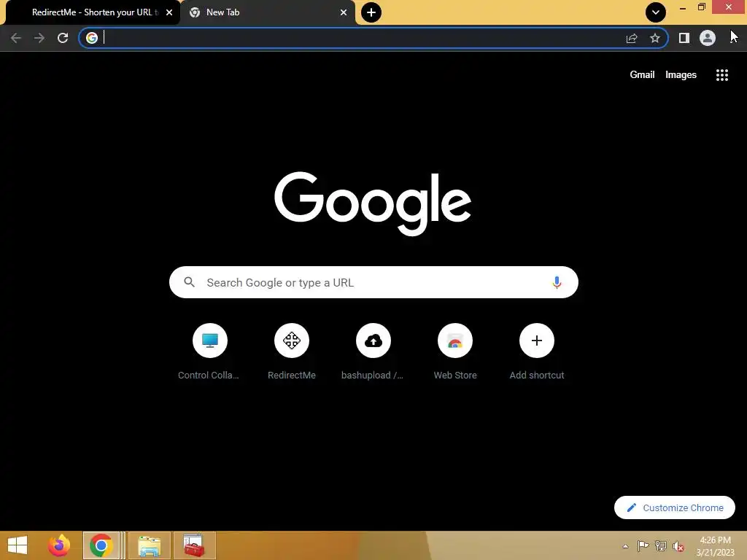
Task: Open the Web Store shortcut tile
Action: pos(455,351)
